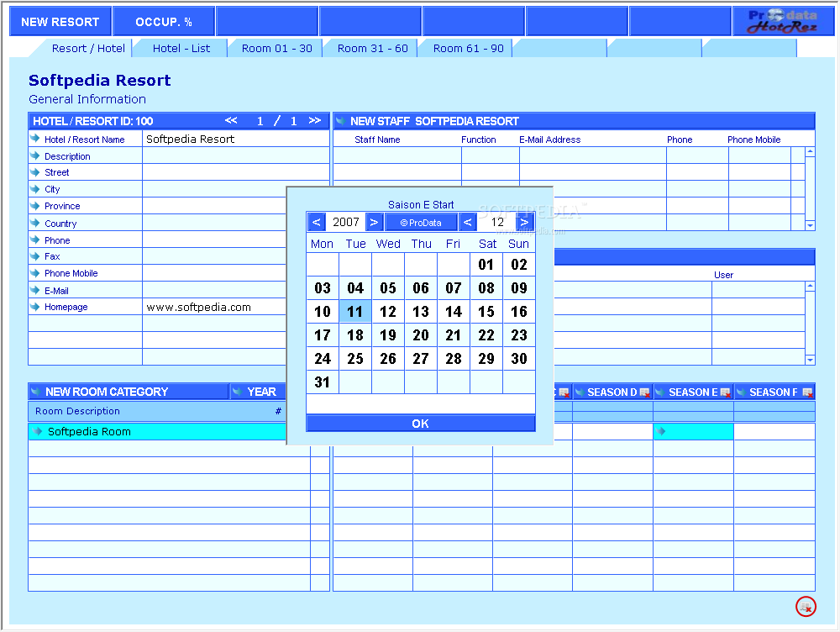The height and width of the screenshot is (632, 840).
Task: Click the ProData HotRez logo
Action: click(783, 22)
